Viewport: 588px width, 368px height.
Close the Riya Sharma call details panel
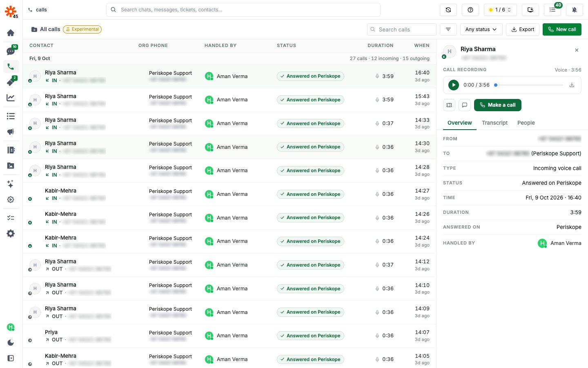(577, 50)
